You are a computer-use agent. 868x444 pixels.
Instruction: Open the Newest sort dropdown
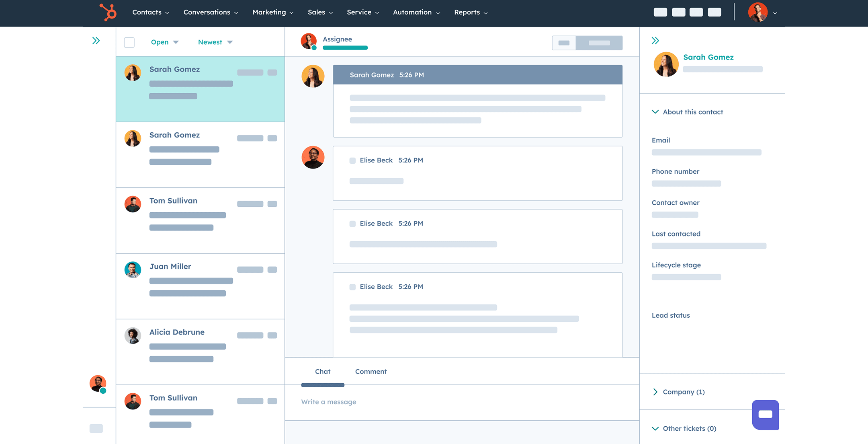tap(215, 42)
